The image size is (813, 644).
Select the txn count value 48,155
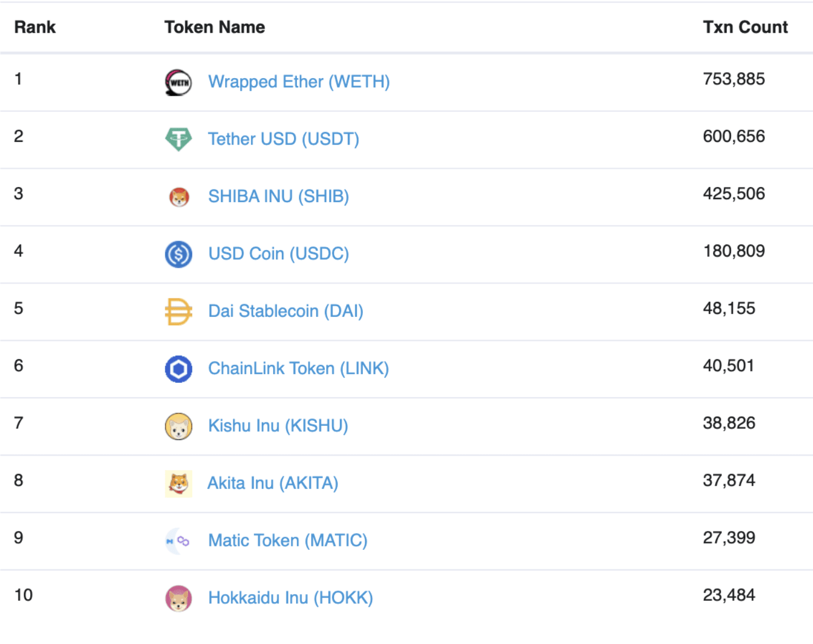click(x=729, y=309)
